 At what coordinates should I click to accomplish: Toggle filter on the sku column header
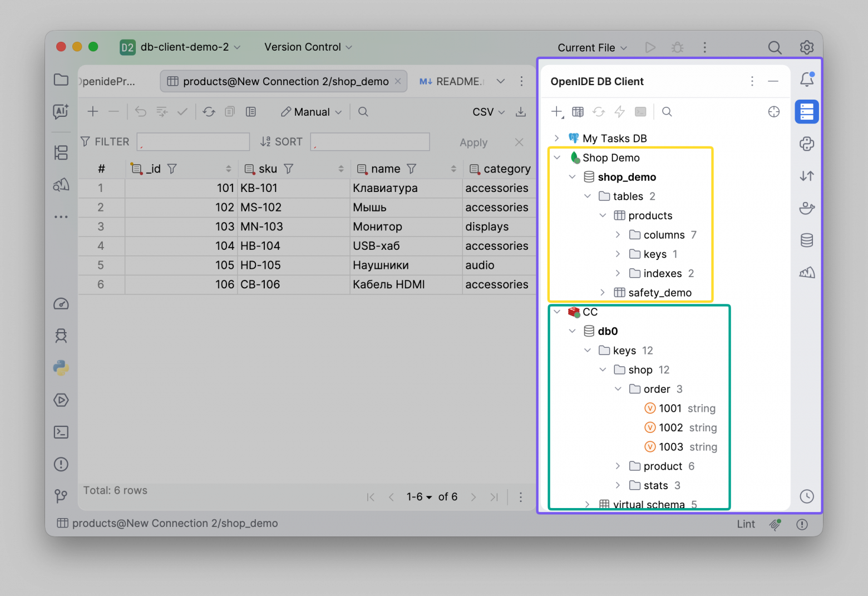[x=288, y=169]
